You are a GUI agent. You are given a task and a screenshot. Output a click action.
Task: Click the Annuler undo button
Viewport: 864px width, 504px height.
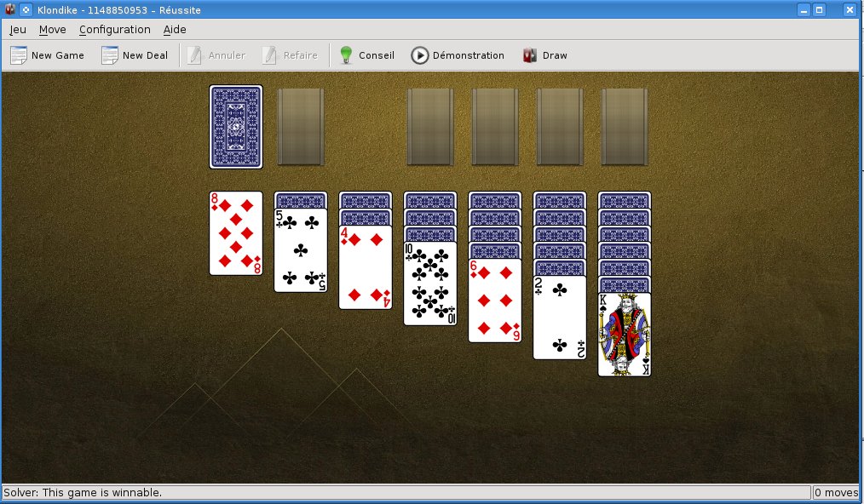[216, 55]
